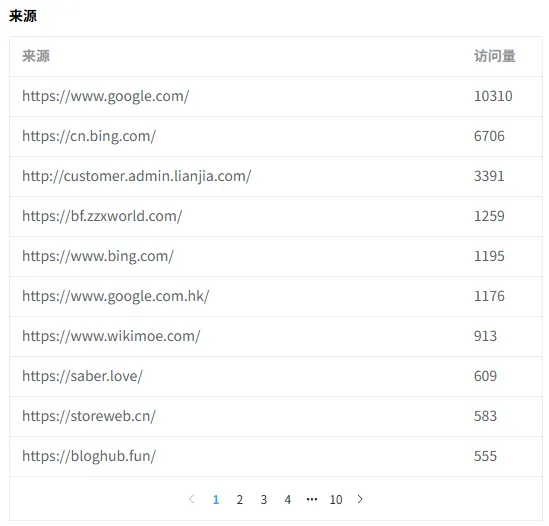Viewport: 549px width, 526px height.
Task: Click the 访问量 column header
Action: tap(494, 56)
